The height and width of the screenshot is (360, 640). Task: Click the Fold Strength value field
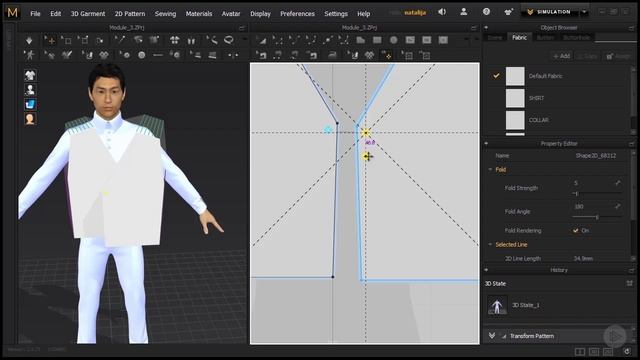click(x=592, y=183)
